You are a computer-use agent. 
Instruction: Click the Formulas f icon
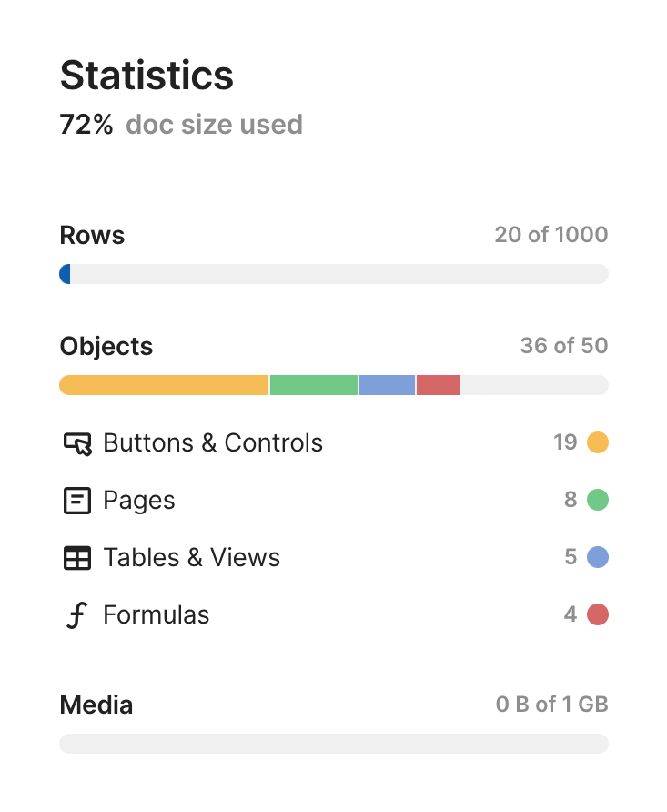77,615
